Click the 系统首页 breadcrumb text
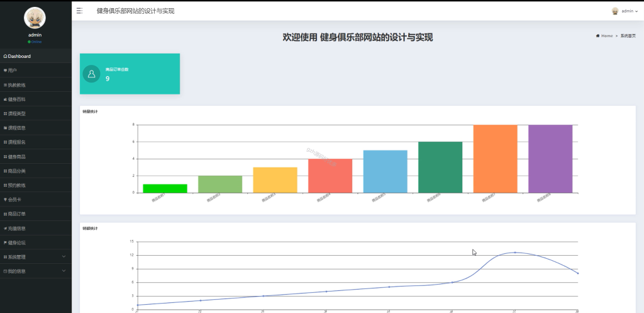This screenshot has height=313, width=644. [x=628, y=36]
